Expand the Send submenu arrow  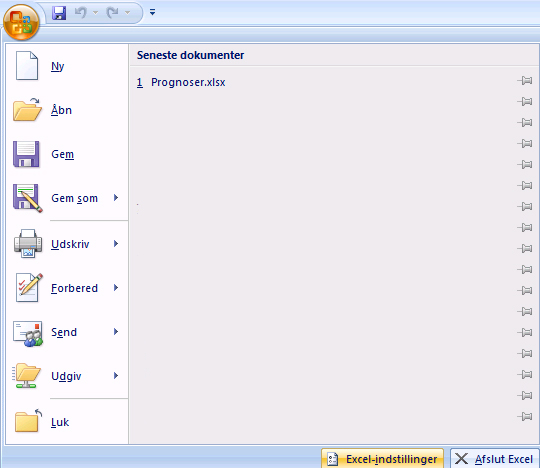pos(116,332)
